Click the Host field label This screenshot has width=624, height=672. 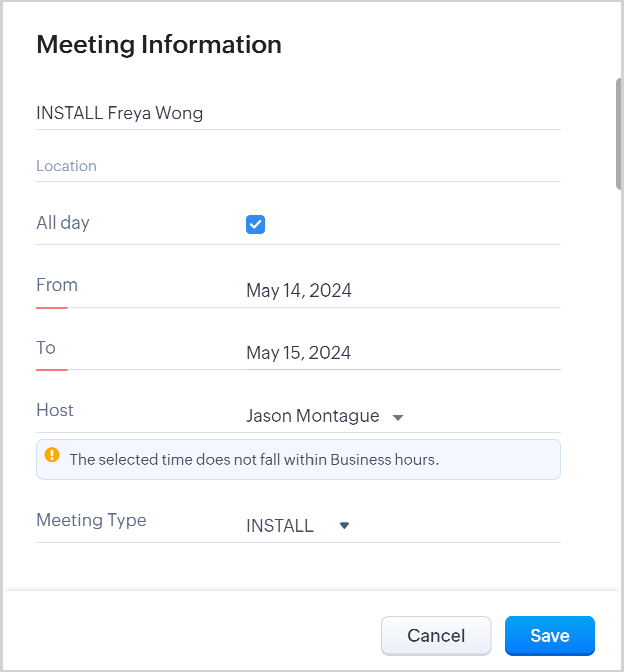pos(55,410)
